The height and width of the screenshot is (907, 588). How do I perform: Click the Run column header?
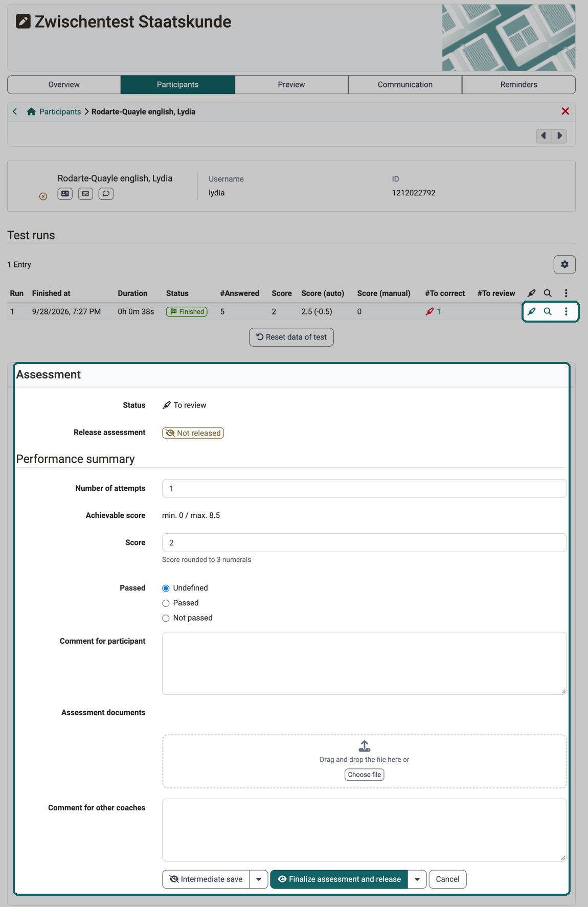[x=17, y=293]
